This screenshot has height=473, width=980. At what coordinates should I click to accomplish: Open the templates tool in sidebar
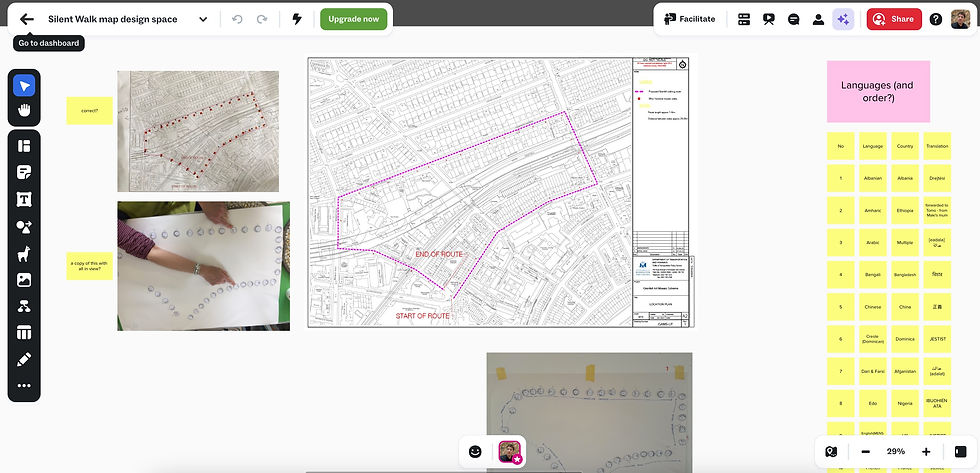tap(24, 146)
